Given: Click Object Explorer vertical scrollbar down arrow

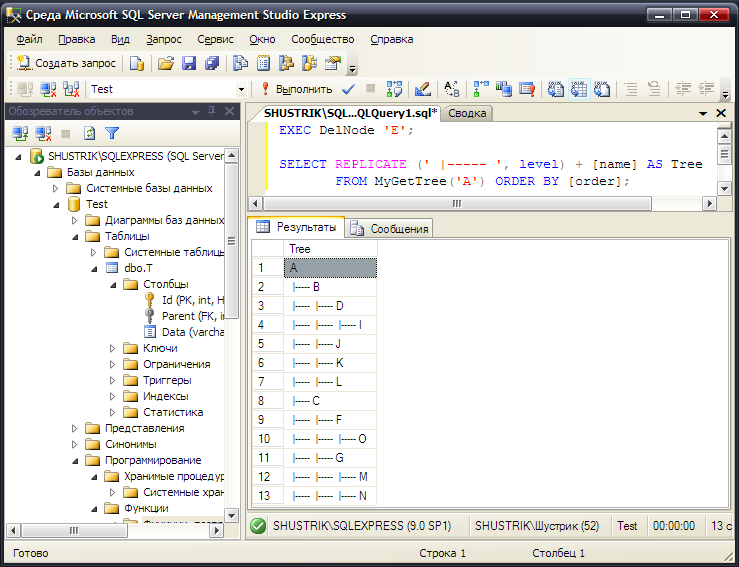Looking at the screenshot, I should tap(231, 515).
